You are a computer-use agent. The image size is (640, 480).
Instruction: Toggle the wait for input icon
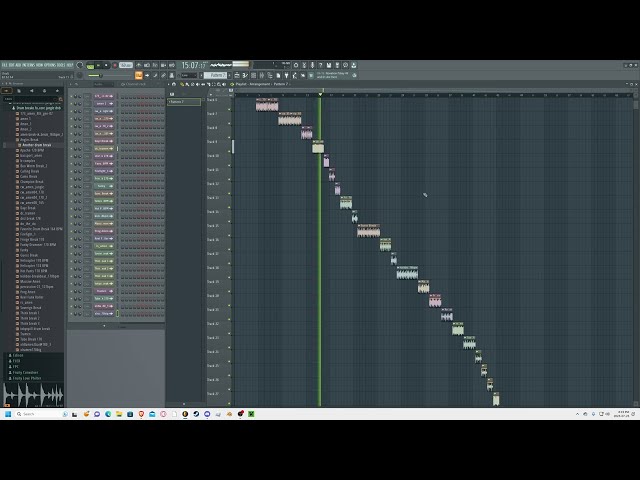147,65
